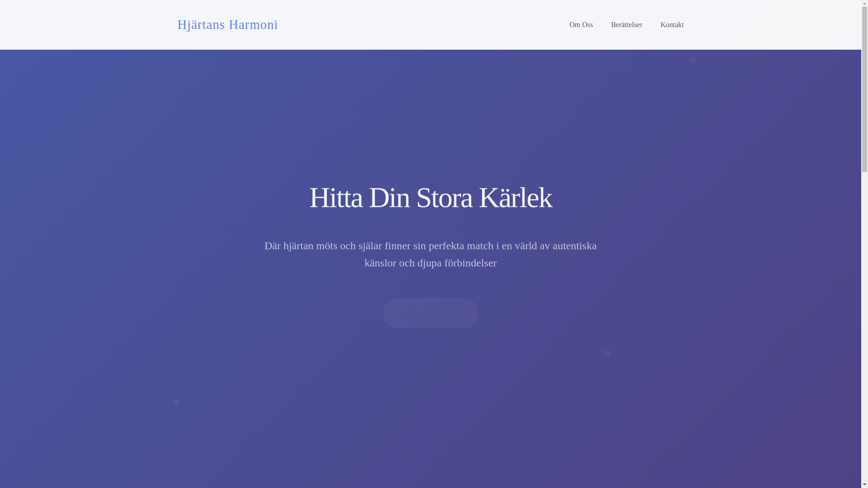Click the Börja Din Resa button

430,313
